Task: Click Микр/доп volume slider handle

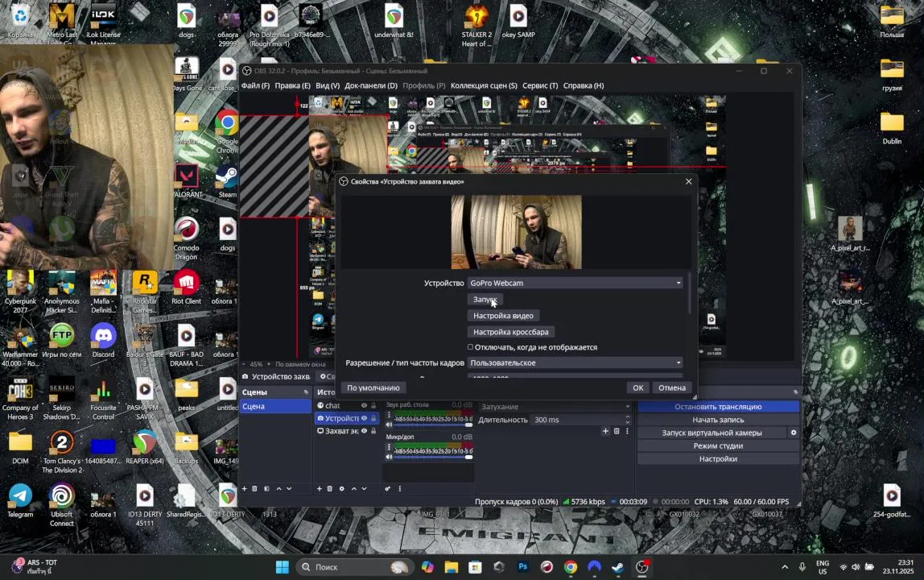Action: coord(469,457)
